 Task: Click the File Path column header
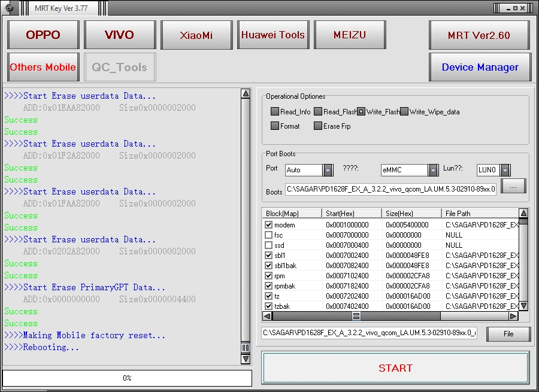point(480,213)
